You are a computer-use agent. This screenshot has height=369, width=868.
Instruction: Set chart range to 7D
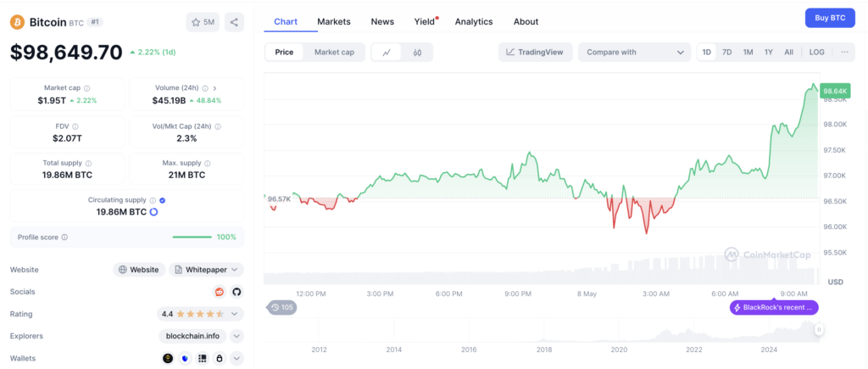pos(726,52)
